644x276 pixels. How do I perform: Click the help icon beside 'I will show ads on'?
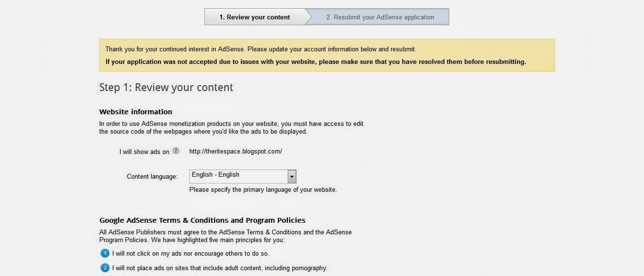(176, 151)
